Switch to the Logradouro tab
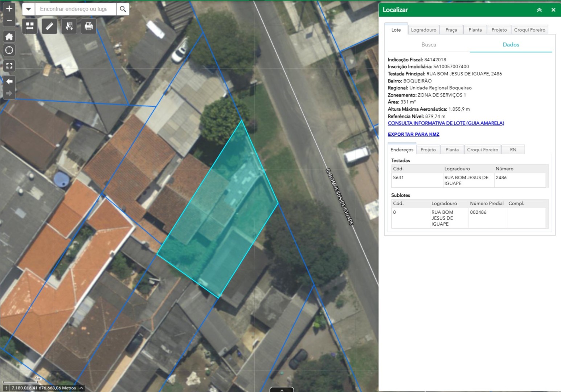This screenshot has width=561, height=392. pos(423,30)
